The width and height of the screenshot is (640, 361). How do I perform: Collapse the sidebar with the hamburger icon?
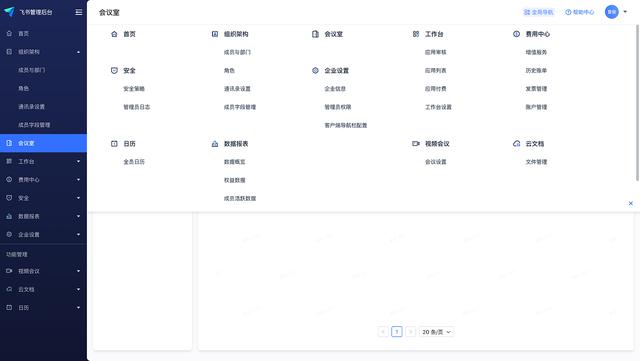point(79,12)
